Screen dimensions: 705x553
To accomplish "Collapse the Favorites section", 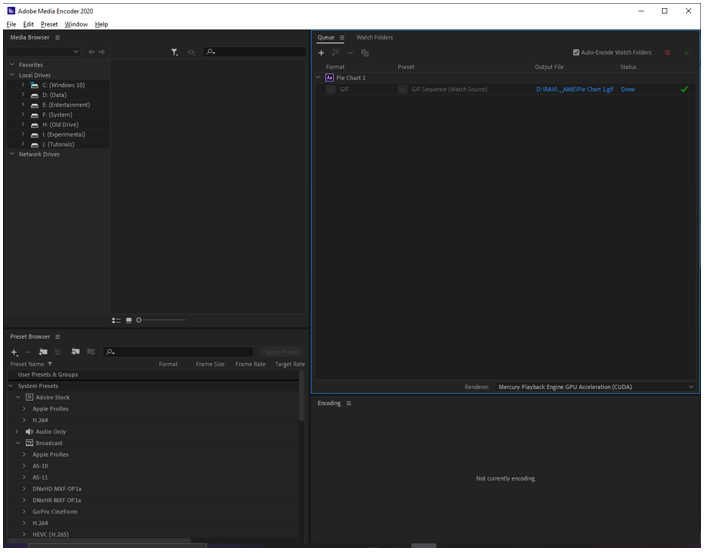I will click(x=12, y=65).
